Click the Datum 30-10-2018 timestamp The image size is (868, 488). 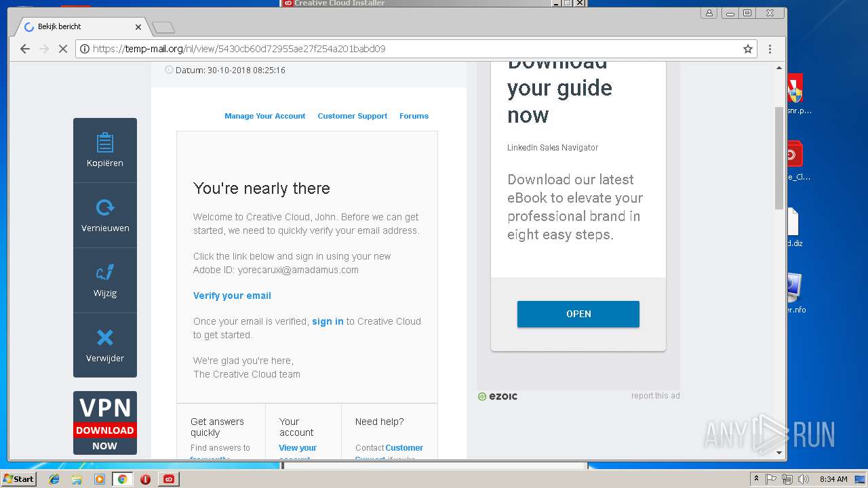coord(230,70)
